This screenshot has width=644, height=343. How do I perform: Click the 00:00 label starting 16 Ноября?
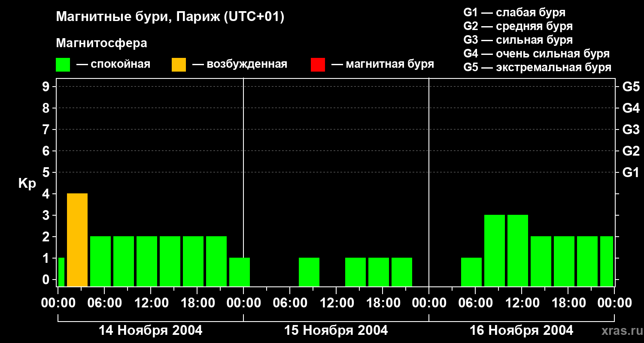[429, 303]
